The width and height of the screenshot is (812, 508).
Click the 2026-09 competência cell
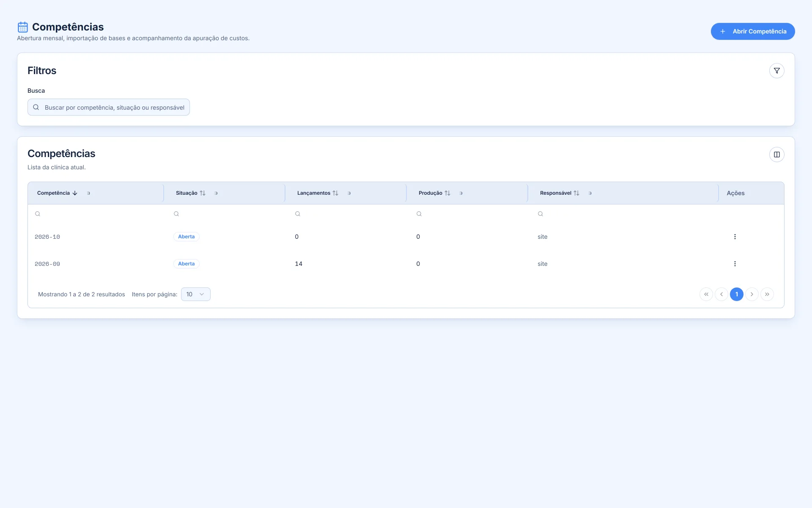pos(47,264)
